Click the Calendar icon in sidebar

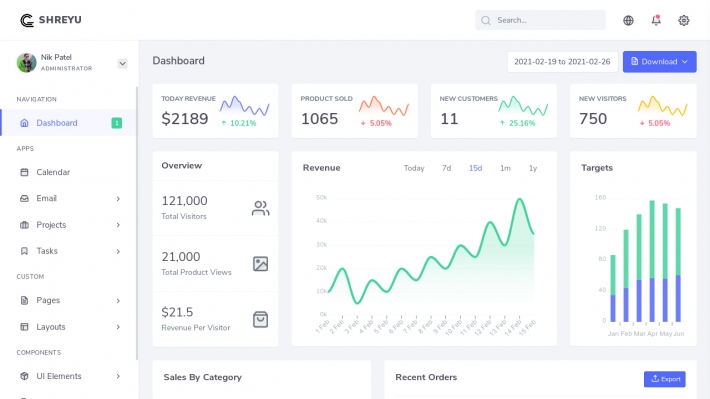(24, 172)
